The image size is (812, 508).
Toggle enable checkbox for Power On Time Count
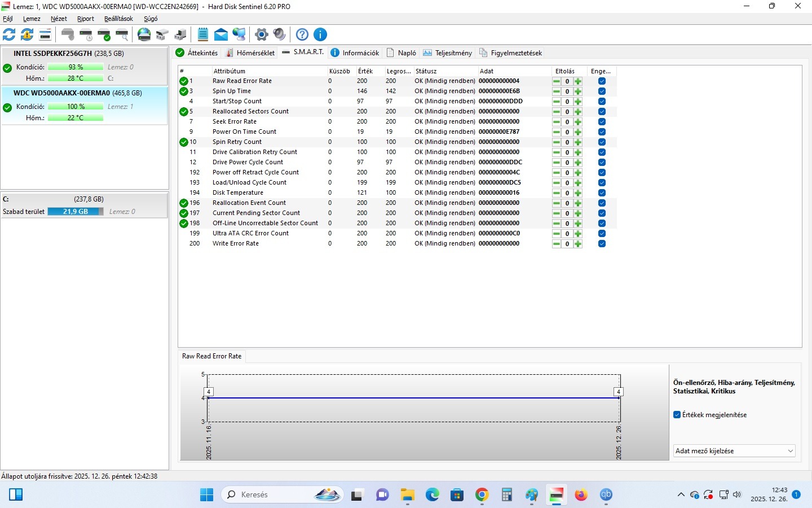coord(602,132)
